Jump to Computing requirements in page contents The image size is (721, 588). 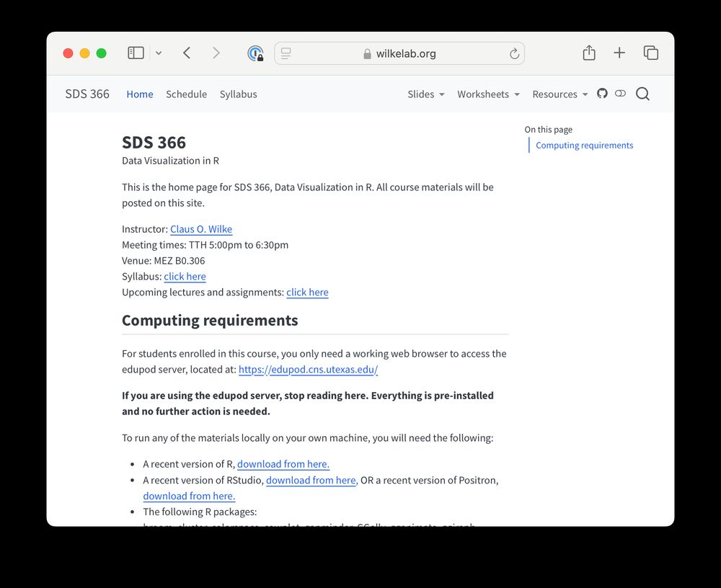point(585,146)
